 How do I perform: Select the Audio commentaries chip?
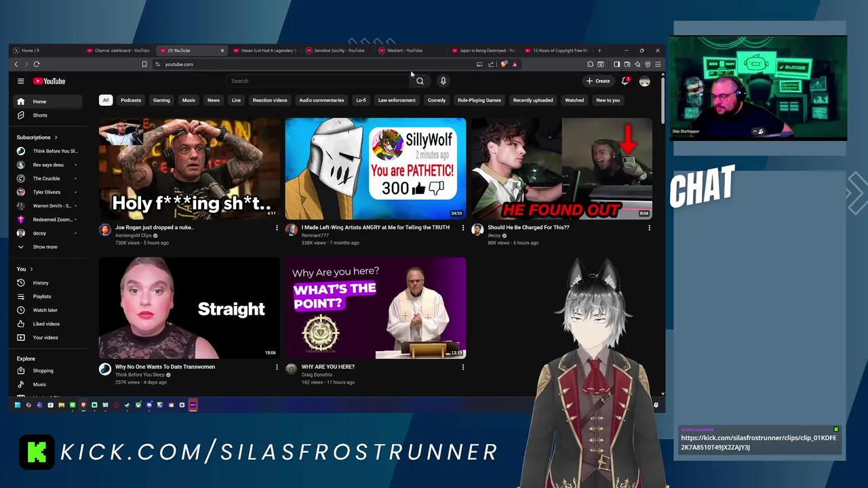tap(321, 100)
